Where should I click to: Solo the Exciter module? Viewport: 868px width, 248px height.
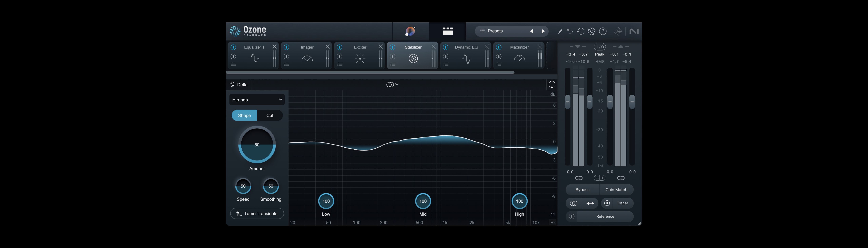(339, 56)
